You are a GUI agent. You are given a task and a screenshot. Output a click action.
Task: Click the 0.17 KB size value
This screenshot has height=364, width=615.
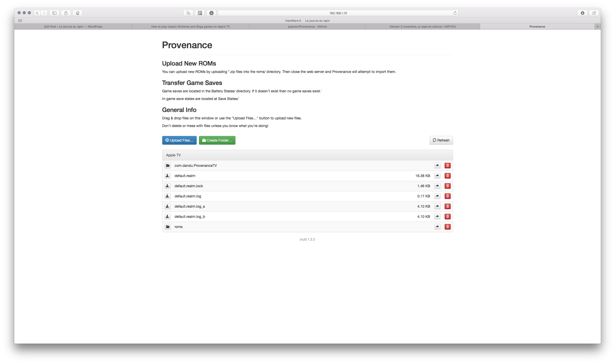(x=424, y=196)
